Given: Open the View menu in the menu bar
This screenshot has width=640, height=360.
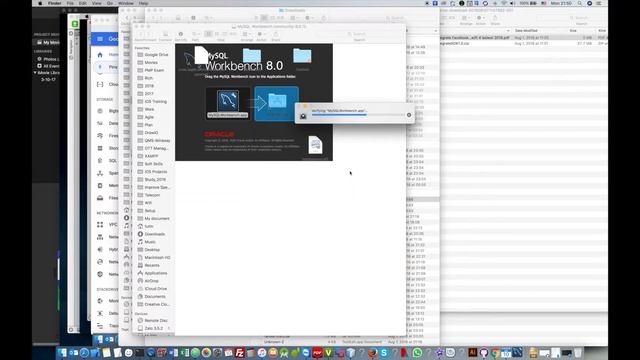Looking at the screenshot, I should [97, 3].
